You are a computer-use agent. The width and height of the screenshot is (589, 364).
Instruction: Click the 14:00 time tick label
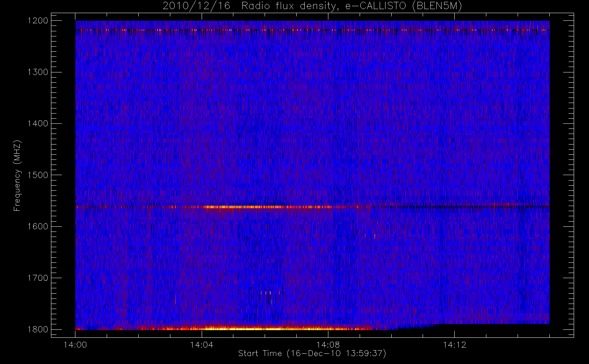point(75,345)
